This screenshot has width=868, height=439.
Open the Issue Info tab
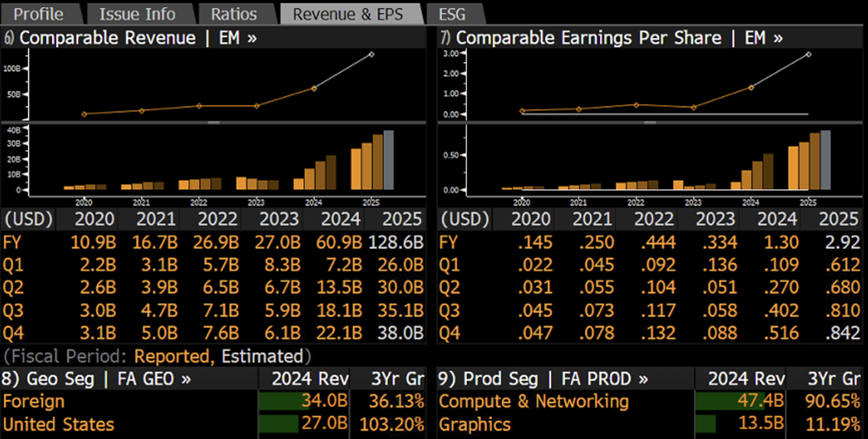pyautogui.click(x=137, y=14)
